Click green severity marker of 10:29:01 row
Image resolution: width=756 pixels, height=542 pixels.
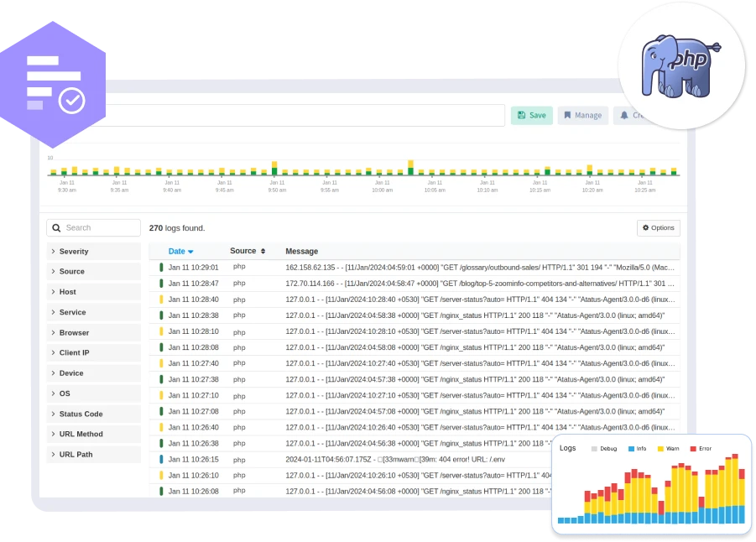(161, 267)
